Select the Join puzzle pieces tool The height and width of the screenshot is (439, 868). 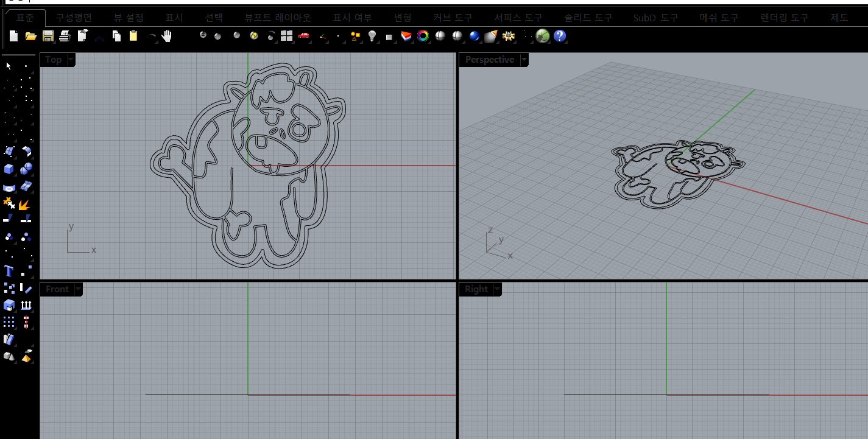[9, 203]
